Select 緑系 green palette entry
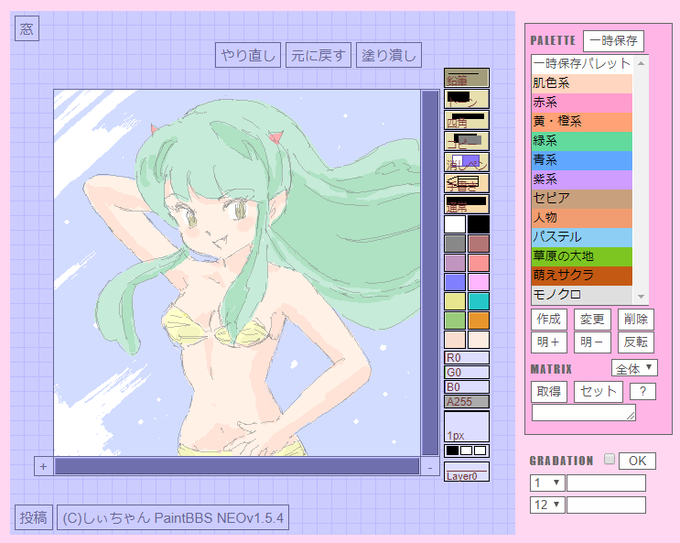This screenshot has height=543, width=680. pos(582,141)
